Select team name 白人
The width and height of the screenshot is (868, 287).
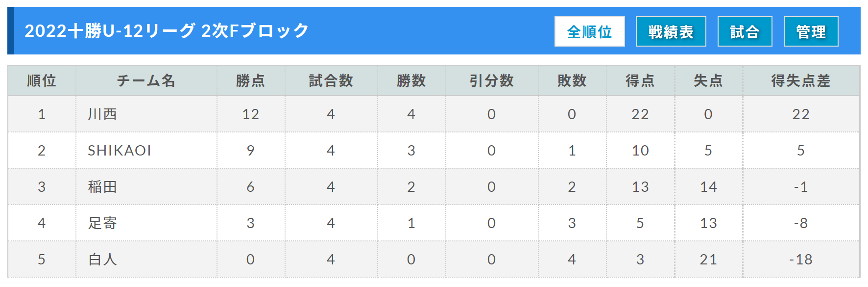(102, 260)
